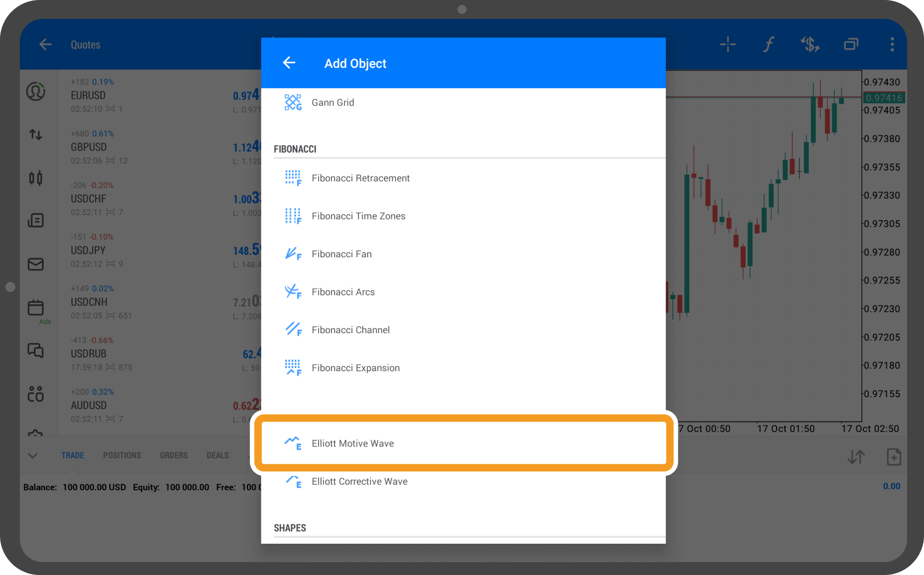Image resolution: width=924 pixels, height=575 pixels.
Task: Tap the new order dollar icon
Action: [x=810, y=45]
